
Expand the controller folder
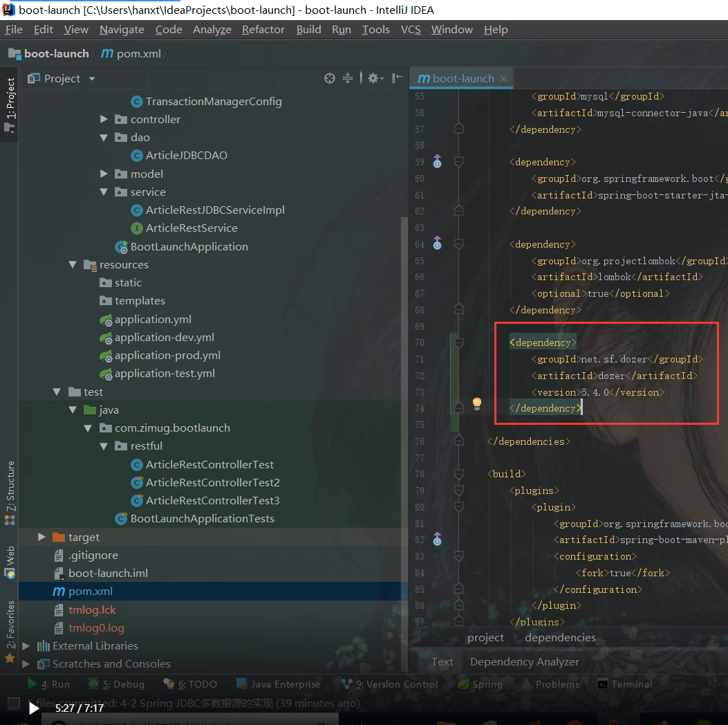pyautogui.click(x=104, y=120)
